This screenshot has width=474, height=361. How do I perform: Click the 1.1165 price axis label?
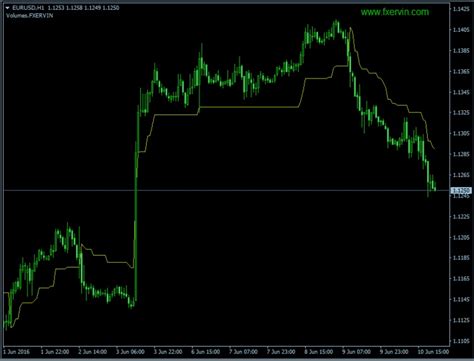click(x=461, y=278)
